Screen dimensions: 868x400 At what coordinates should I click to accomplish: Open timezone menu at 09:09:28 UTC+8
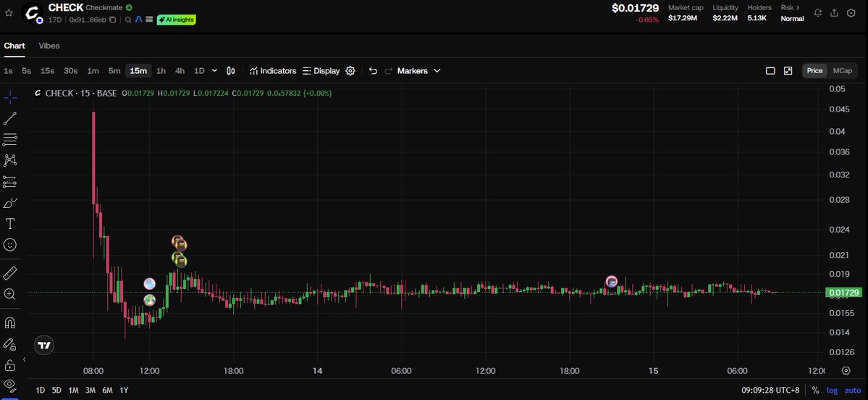[770, 390]
